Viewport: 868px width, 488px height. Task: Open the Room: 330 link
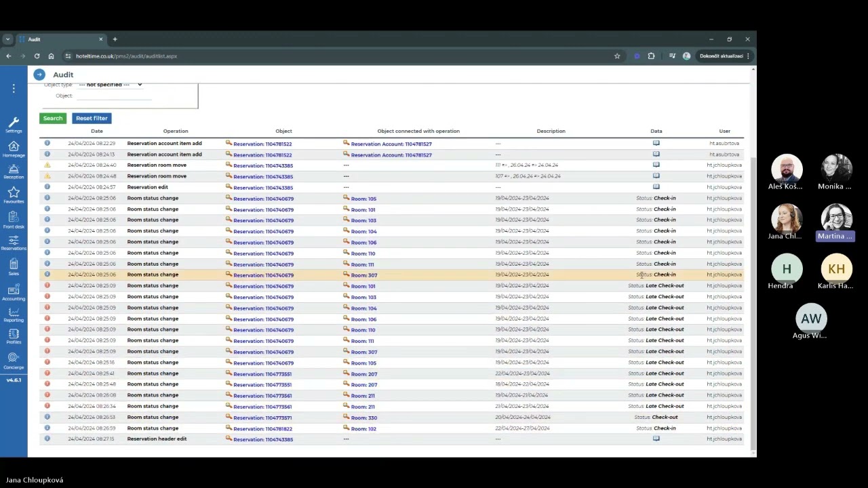coord(364,418)
